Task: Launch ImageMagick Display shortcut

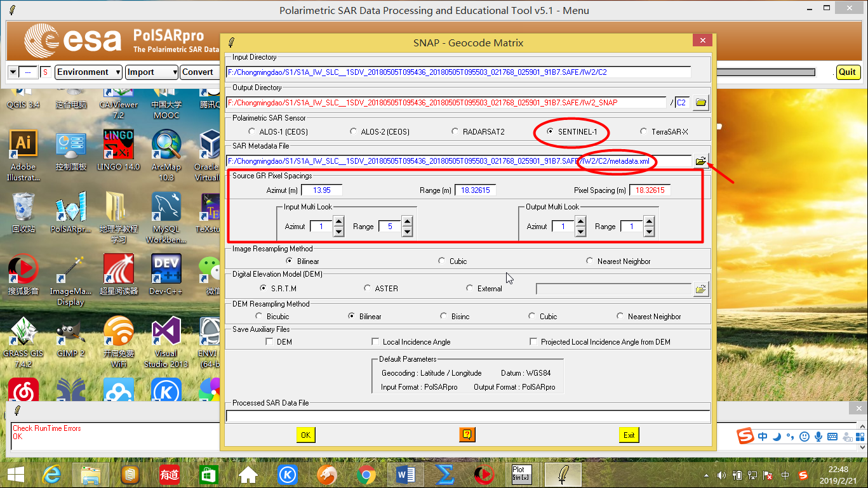Action: click(x=71, y=280)
